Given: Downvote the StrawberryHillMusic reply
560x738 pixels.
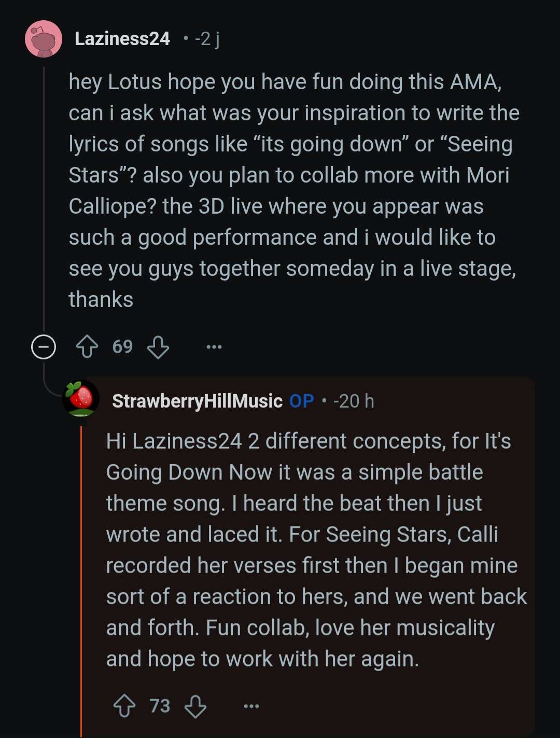Looking at the screenshot, I should click(195, 706).
